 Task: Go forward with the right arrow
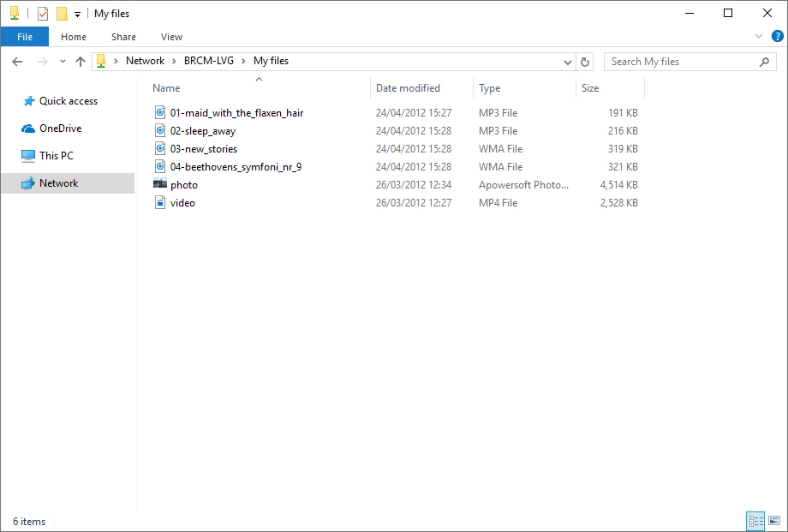tap(43, 62)
